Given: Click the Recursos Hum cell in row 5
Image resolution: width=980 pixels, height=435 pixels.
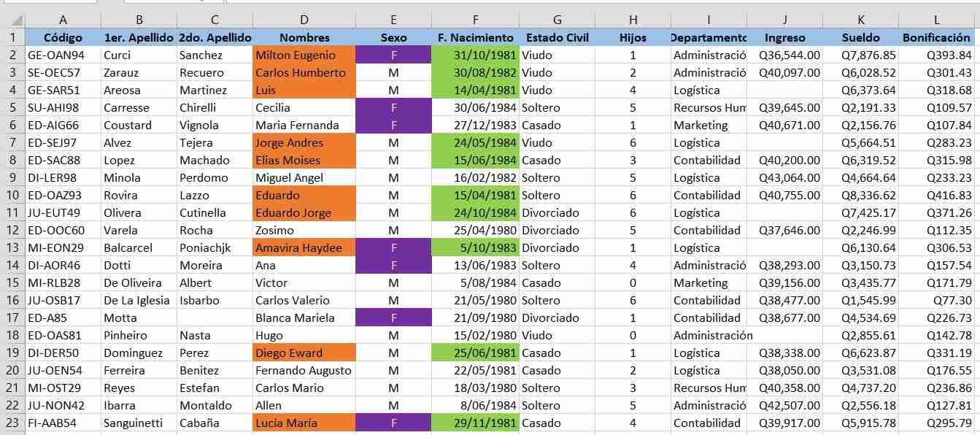Looking at the screenshot, I should tap(709, 107).
